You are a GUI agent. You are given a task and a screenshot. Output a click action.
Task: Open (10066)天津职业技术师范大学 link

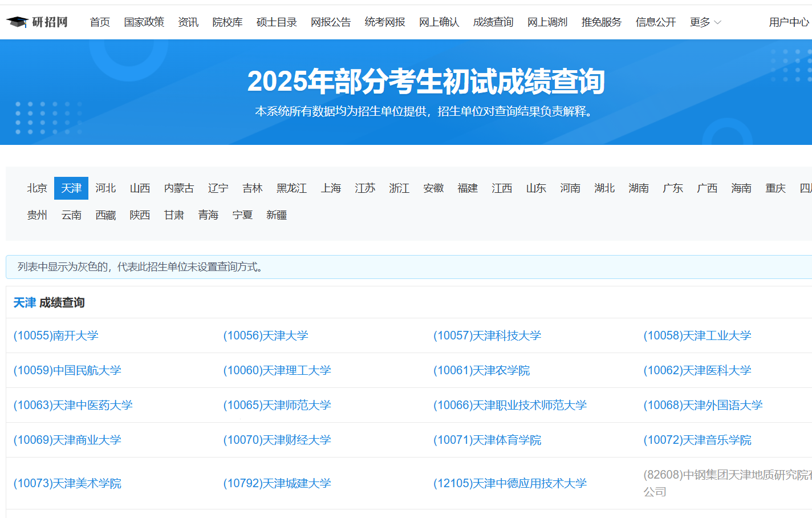[510, 405]
